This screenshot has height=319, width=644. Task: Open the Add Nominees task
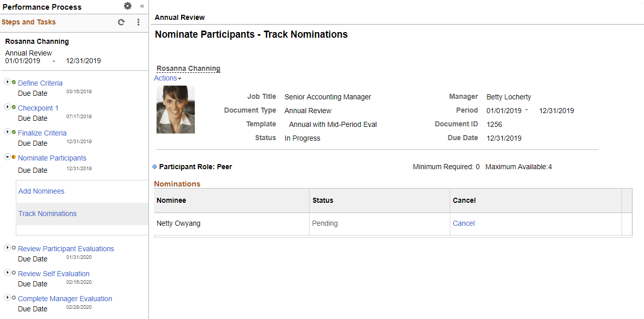tap(41, 191)
